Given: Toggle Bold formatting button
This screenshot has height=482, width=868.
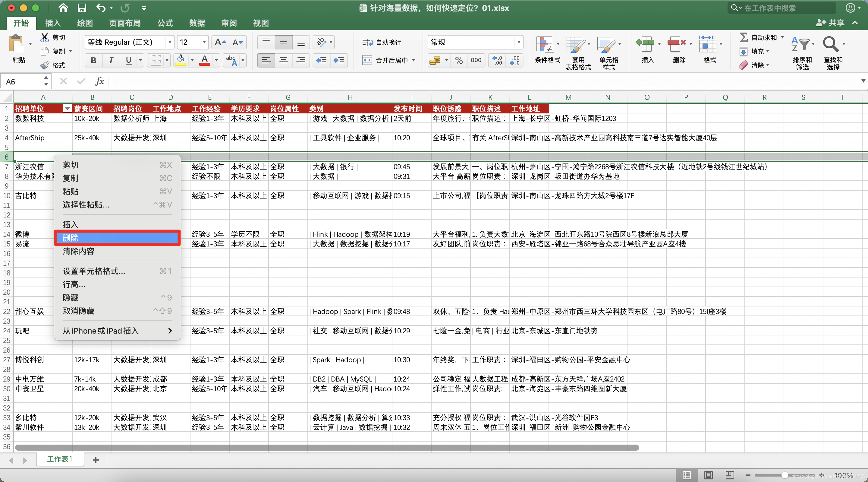Looking at the screenshot, I should point(93,60).
